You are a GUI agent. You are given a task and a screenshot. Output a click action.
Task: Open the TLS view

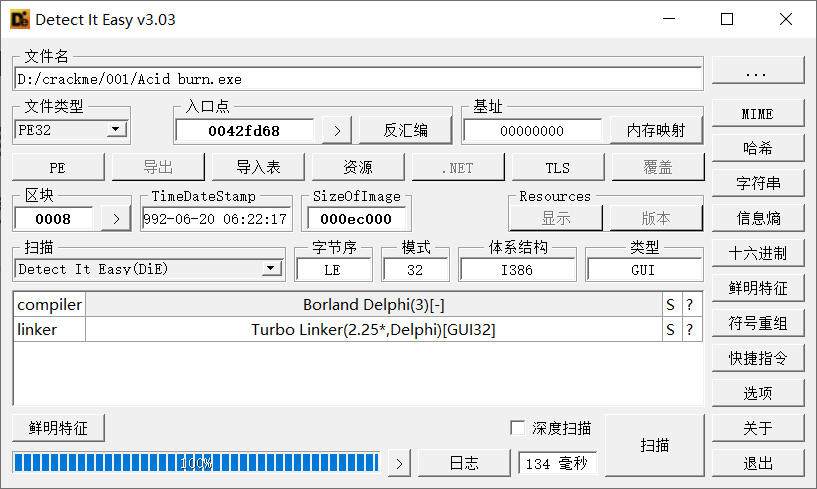tap(558, 167)
